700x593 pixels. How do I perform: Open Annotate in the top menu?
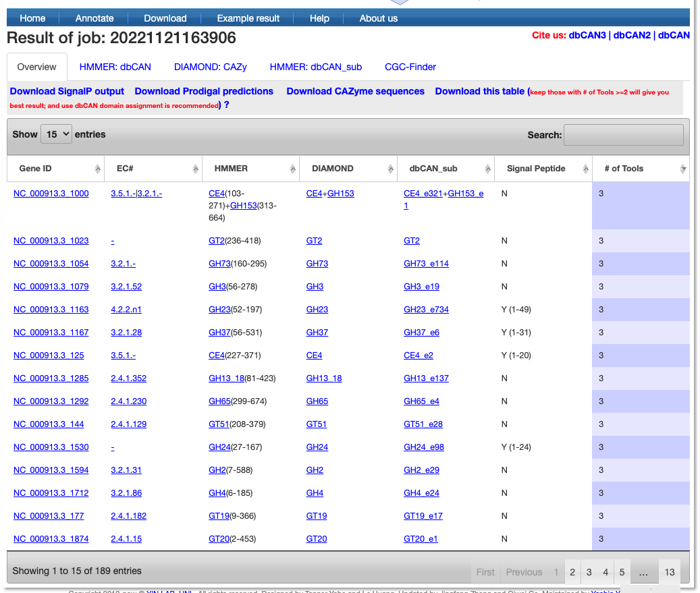click(x=95, y=18)
